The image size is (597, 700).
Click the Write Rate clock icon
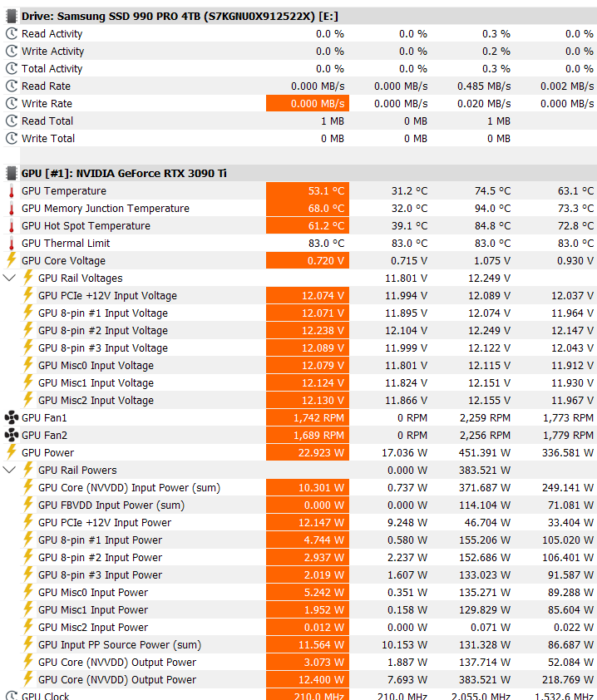11,103
